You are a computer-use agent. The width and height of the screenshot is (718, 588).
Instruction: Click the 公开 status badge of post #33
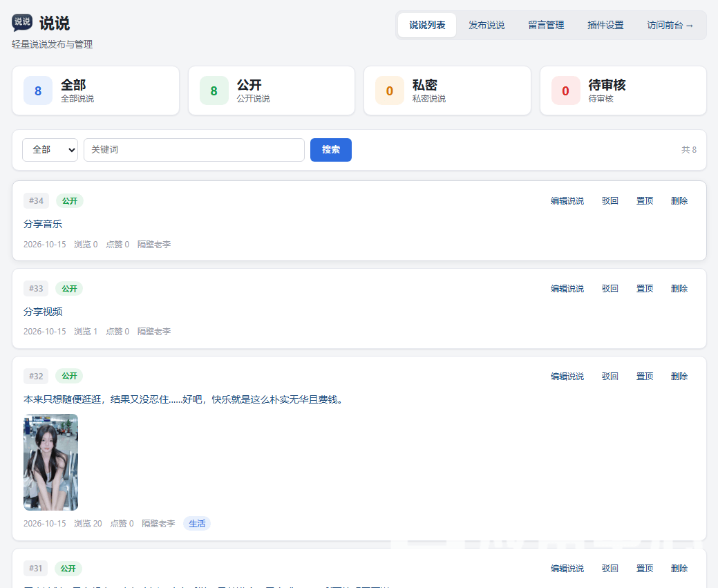tap(69, 289)
